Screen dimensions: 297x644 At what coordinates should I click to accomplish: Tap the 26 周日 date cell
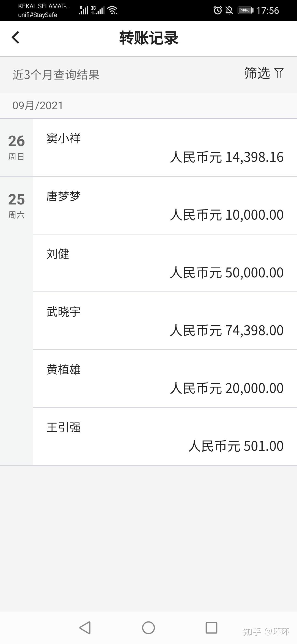16,148
